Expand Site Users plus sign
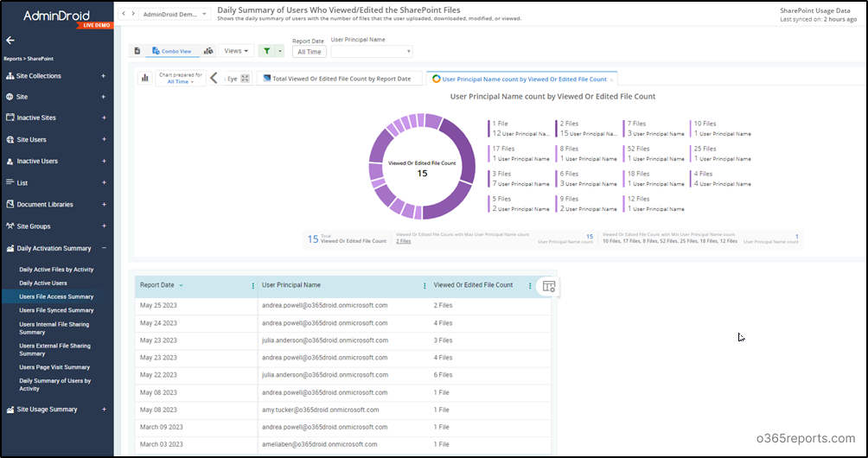868x458 pixels. pos(104,139)
